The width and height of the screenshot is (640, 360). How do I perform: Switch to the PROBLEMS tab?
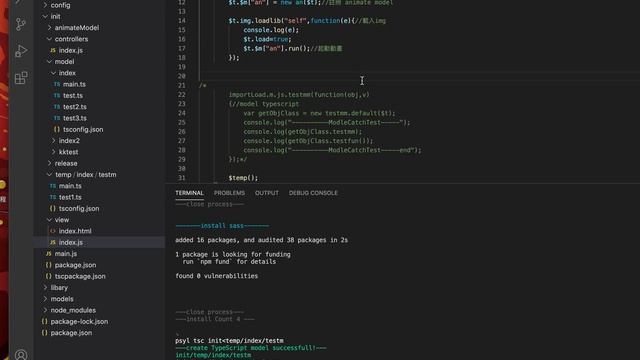[x=229, y=193]
